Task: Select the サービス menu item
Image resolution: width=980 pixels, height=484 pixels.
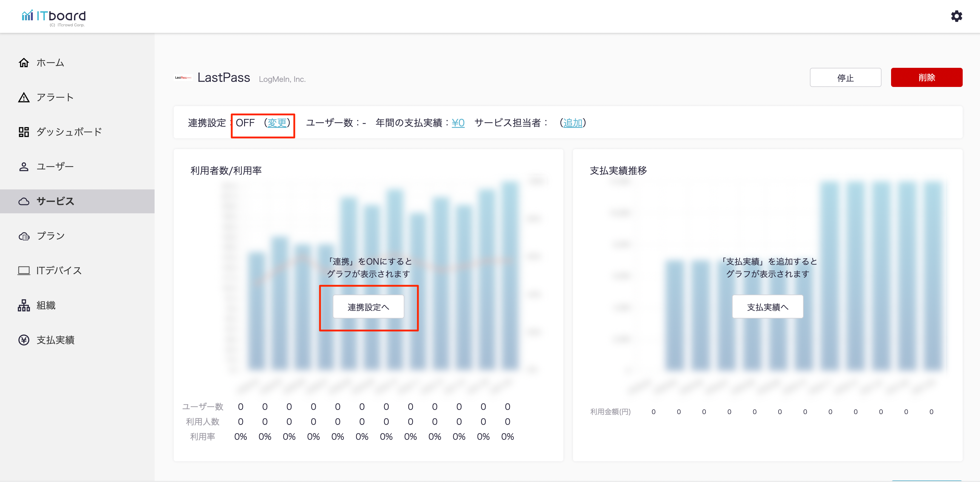Action: (55, 201)
